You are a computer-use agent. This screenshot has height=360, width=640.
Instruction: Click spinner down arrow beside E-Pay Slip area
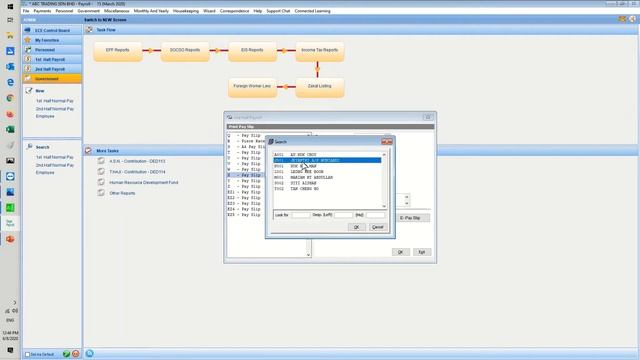407,203
